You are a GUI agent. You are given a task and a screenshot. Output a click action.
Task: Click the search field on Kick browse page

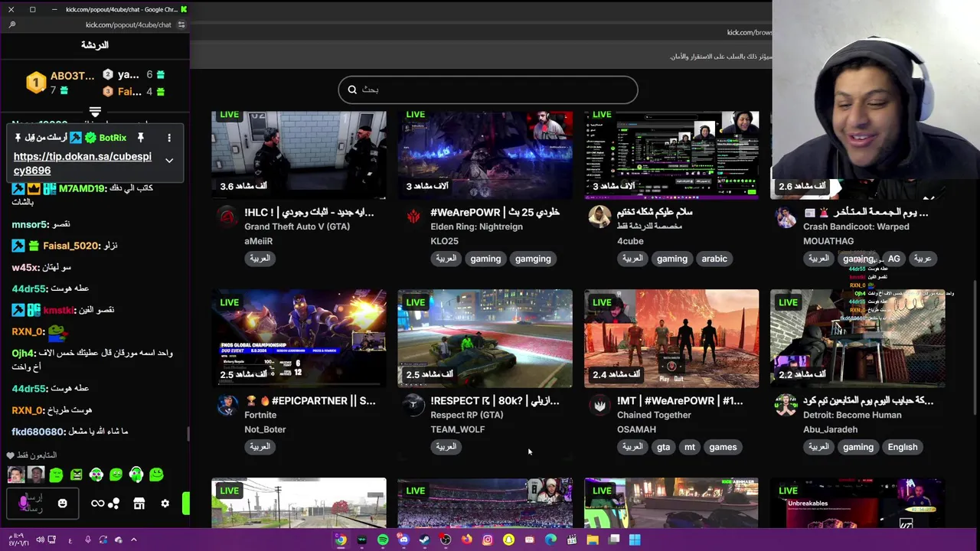click(488, 90)
